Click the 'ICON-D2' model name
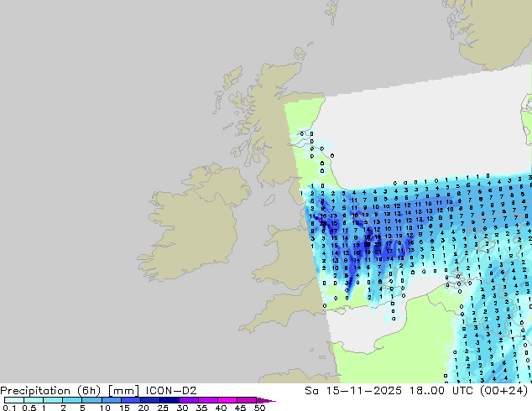532x411 pixels. 171,391
